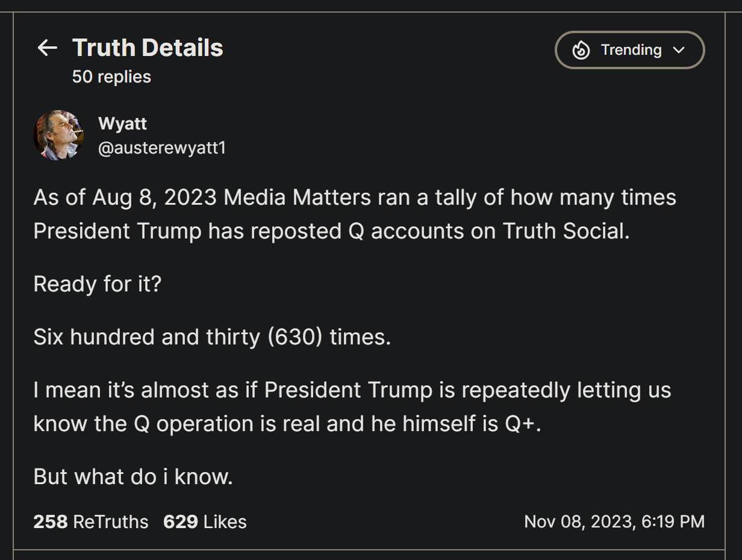The image size is (742, 560).
Task: Select the Trending label text
Action: click(631, 50)
